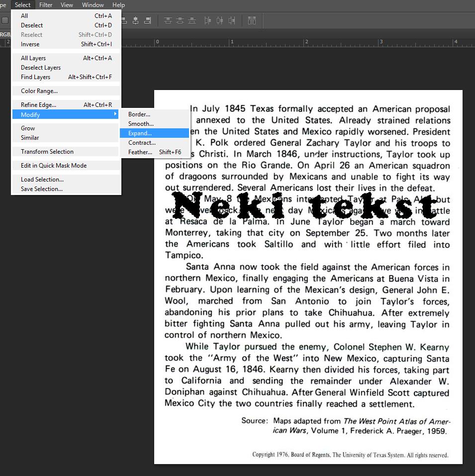Click the Distribute horizontal centers icon
The height and width of the screenshot is (476, 475).
[x=220, y=21]
